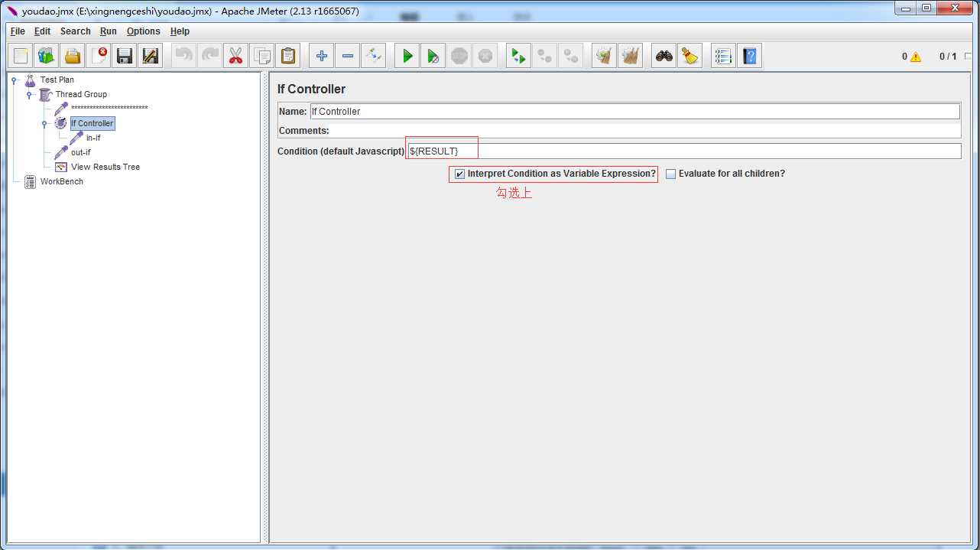The width and height of the screenshot is (980, 550).
Task: Click the Paste clipboard icon
Action: (x=288, y=56)
